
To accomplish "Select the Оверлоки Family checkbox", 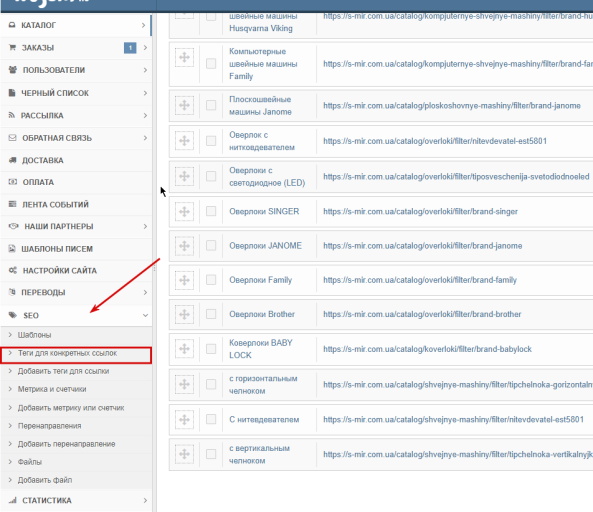I will point(211,280).
